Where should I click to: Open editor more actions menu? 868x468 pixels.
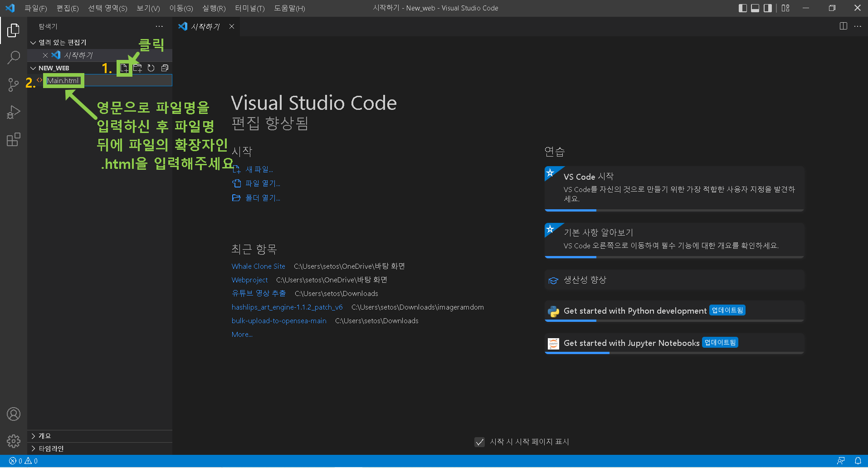(858, 26)
